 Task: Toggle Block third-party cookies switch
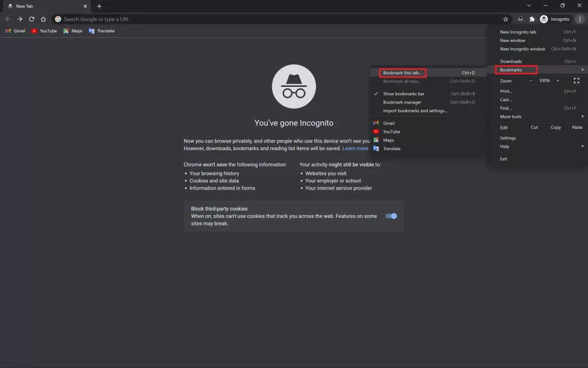click(x=391, y=216)
